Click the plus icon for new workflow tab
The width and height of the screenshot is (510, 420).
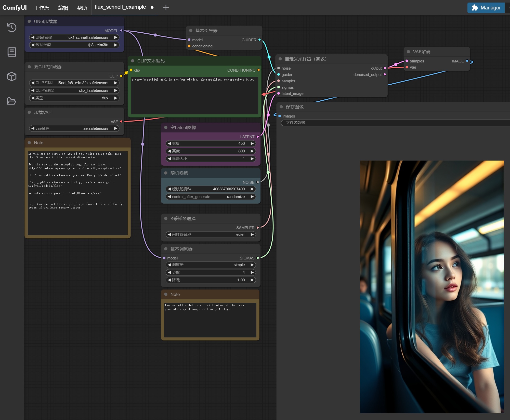(166, 8)
